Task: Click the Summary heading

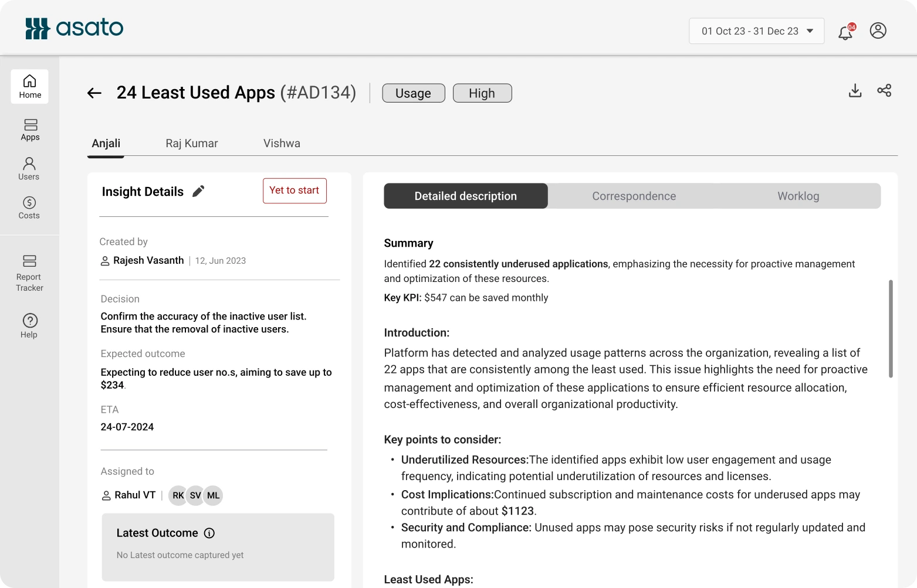Action: [409, 243]
